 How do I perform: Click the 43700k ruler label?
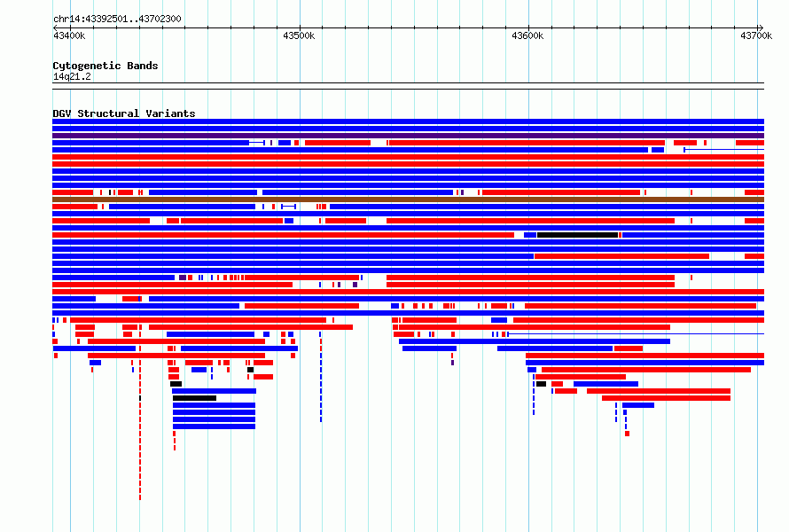tap(756, 35)
